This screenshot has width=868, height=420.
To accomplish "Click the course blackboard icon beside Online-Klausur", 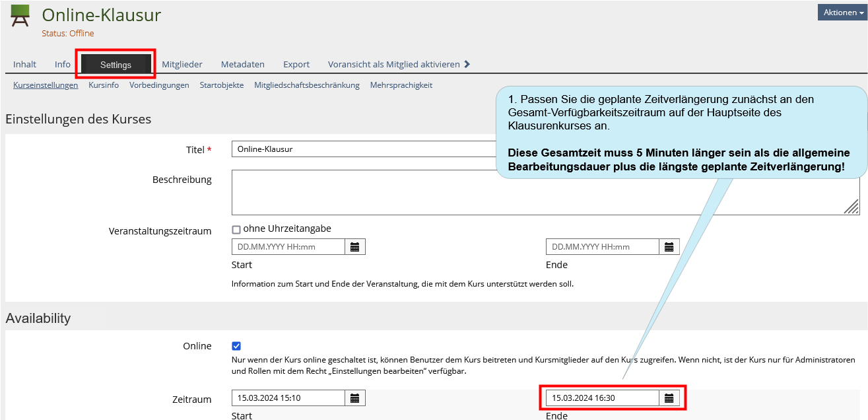I will click(20, 16).
